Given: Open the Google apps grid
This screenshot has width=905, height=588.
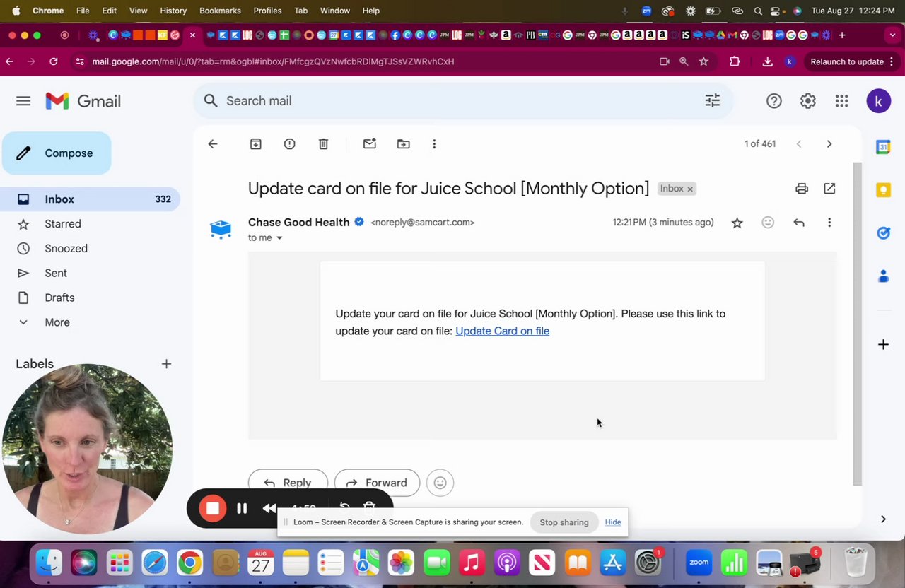Looking at the screenshot, I should coord(841,101).
